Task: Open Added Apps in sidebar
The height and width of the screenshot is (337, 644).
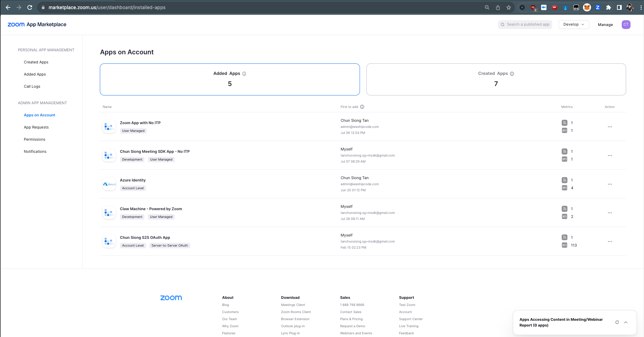Action: click(35, 74)
